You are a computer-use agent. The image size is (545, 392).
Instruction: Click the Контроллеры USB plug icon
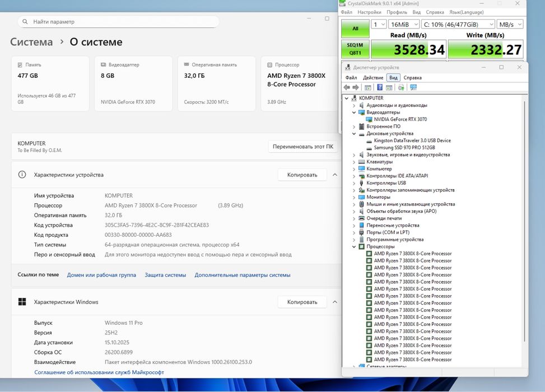point(361,183)
